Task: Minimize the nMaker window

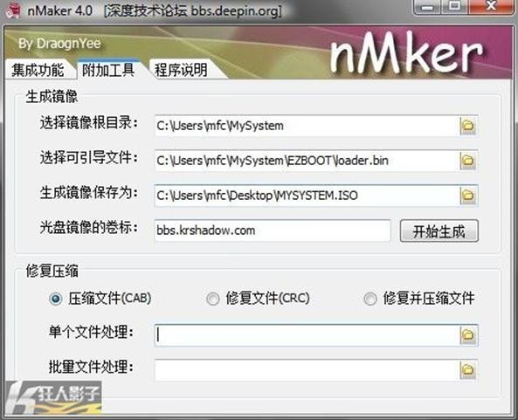Action: pyautogui.click(x=427, y=7)
